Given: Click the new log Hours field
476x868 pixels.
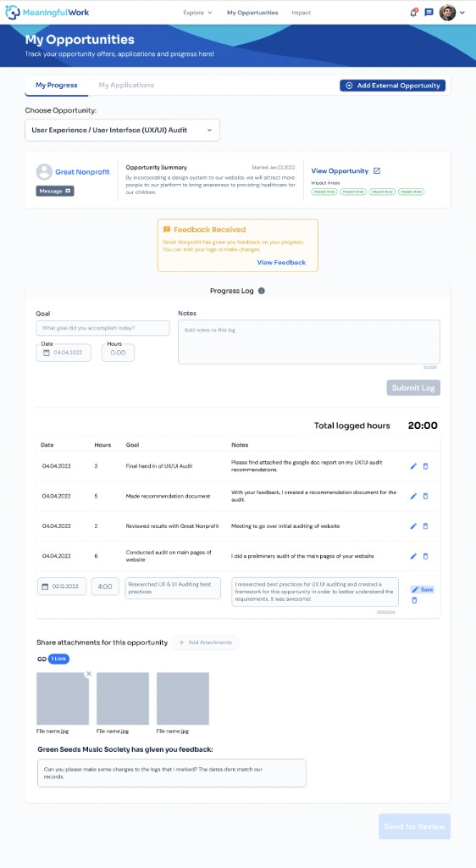Looking at the screenshot, I should point(118,353).
